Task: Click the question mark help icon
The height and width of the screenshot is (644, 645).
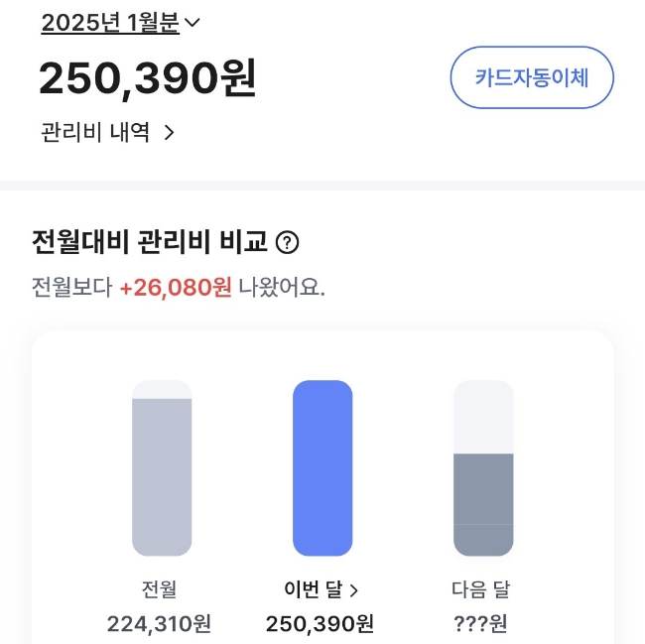Action: pyautogui.click(x=287, y=241)
